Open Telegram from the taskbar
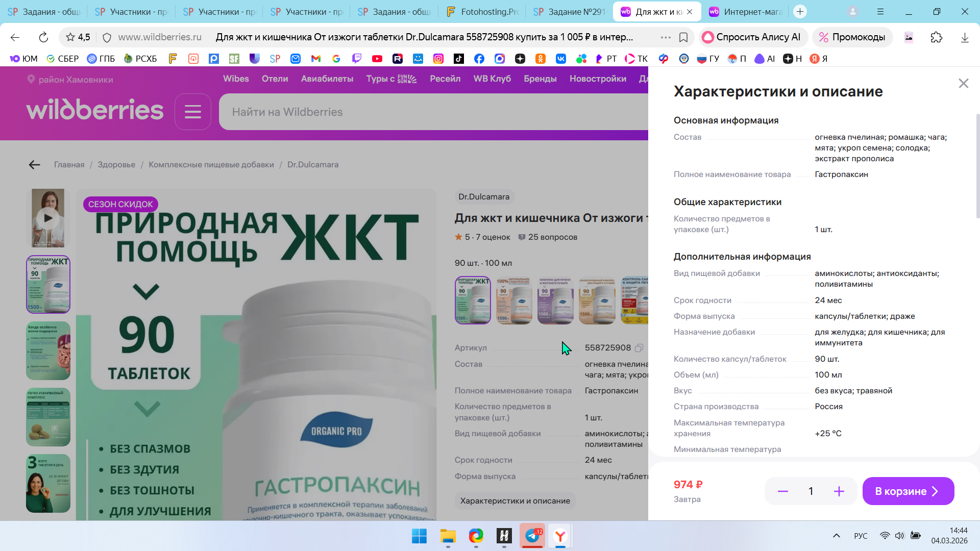The width and height of the screenshot is (980, 551). (x=532, y=536)
